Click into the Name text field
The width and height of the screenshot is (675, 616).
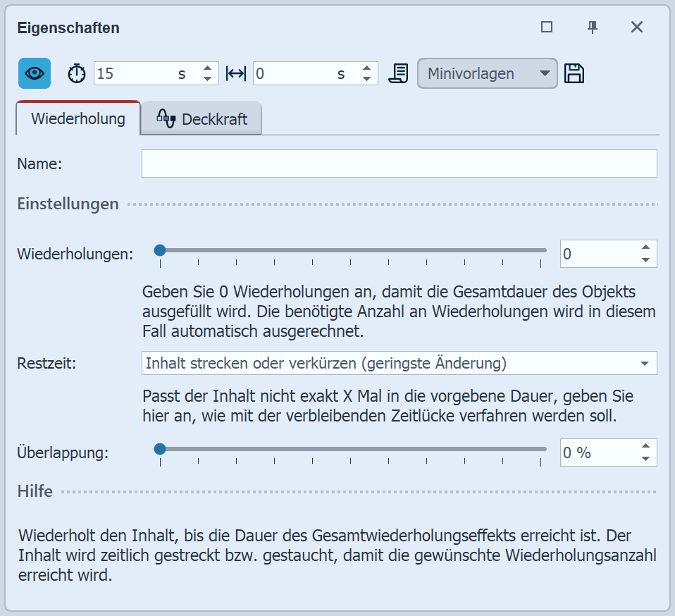click(399, 164)
